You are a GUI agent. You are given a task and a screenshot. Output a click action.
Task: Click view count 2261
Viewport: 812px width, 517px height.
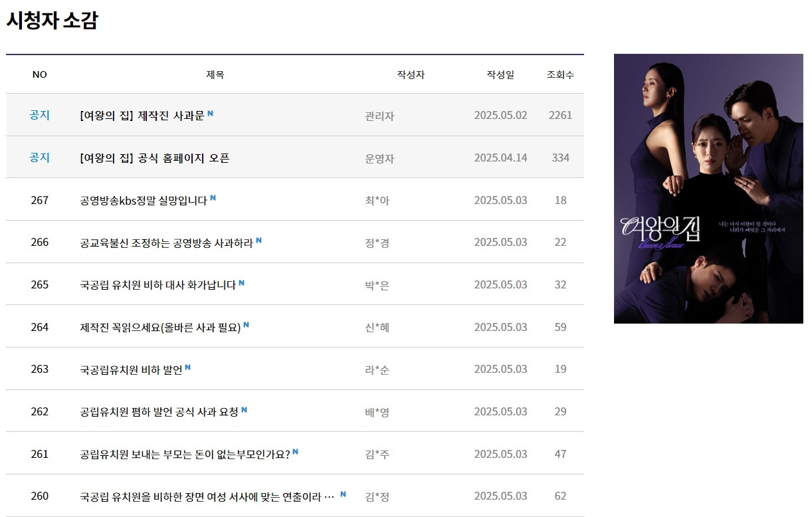pos(560,116)
